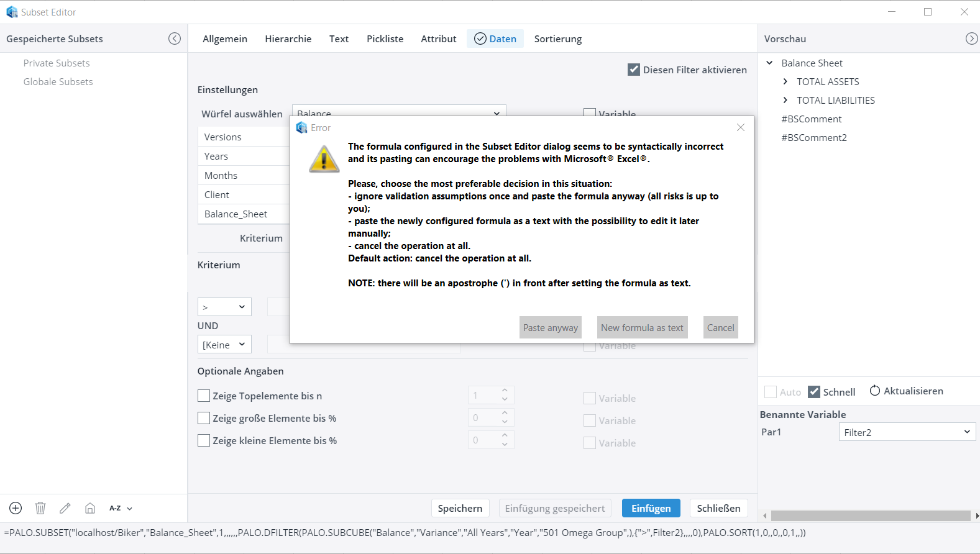Expand the TOTAL ASSETS tree node

tap(785, 81)
